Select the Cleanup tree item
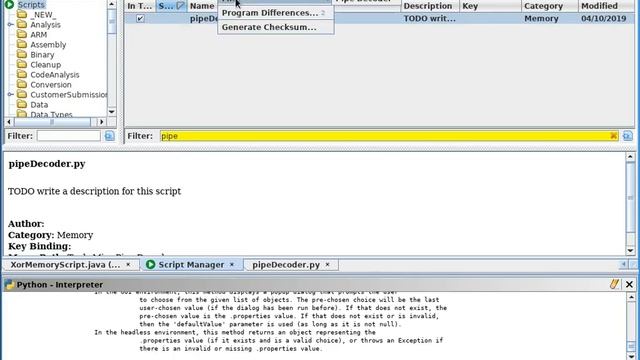 click(46, 65)
